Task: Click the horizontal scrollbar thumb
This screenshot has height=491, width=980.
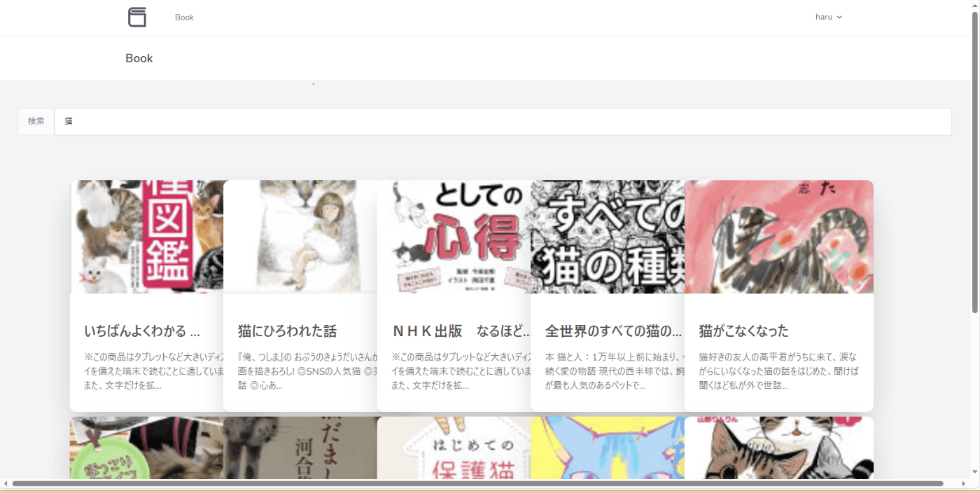Action: point(477,483)
